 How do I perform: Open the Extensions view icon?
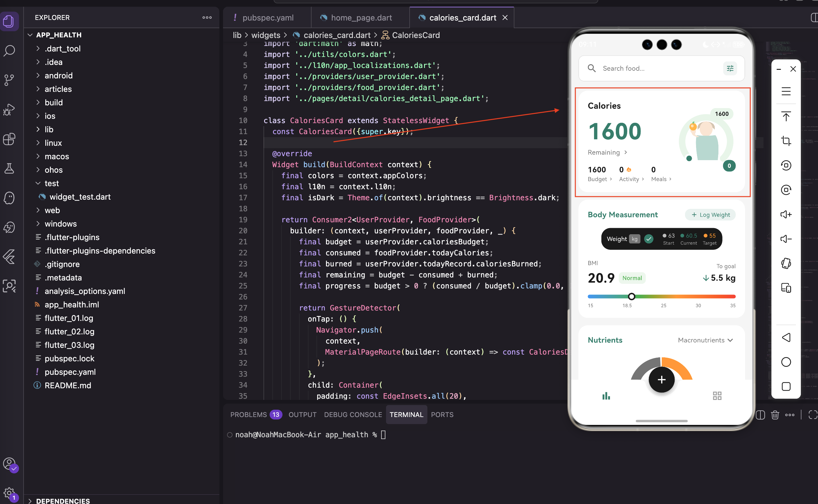coord(9,139)
